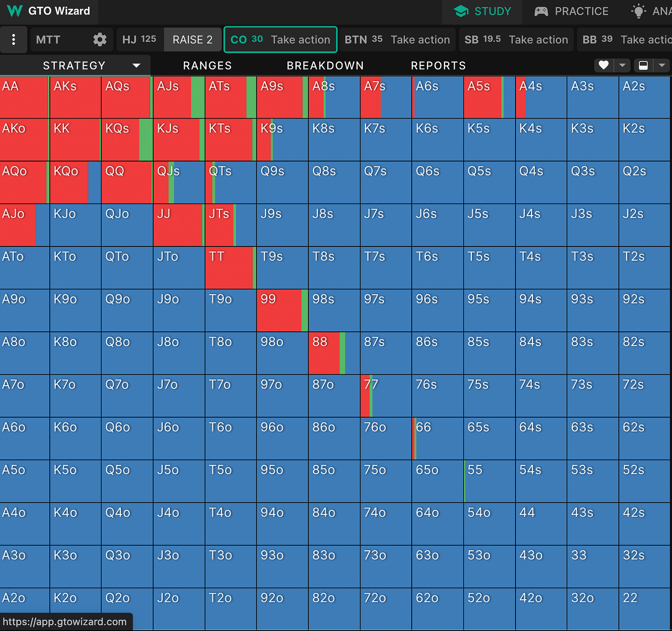Select the JJ hand cell
This screenshot has width=672, height=631.
pyautogui.click(x=179, y=225)
